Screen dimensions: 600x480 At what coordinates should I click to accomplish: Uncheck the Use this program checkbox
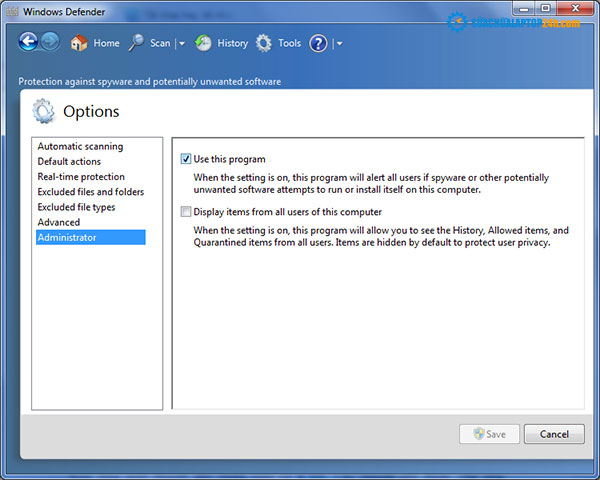186,159
